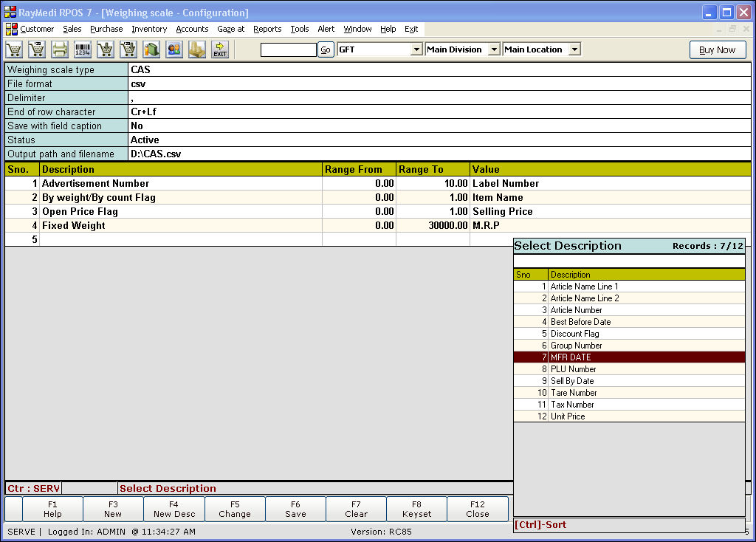Select the Unit Price description row
Image resolution: width=756 pixels, height=542 pixels.
(x=567, y=416)
